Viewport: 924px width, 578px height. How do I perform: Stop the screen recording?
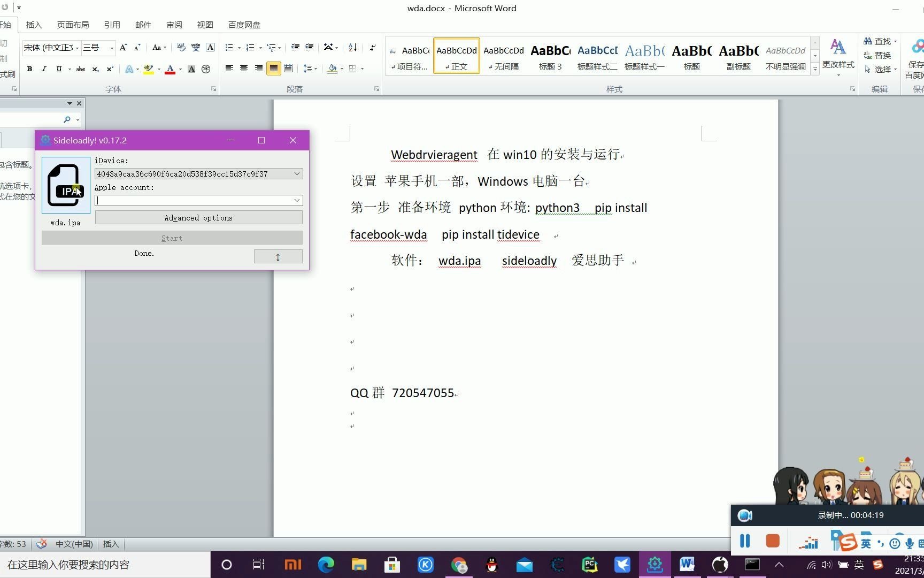coord(772,541)
